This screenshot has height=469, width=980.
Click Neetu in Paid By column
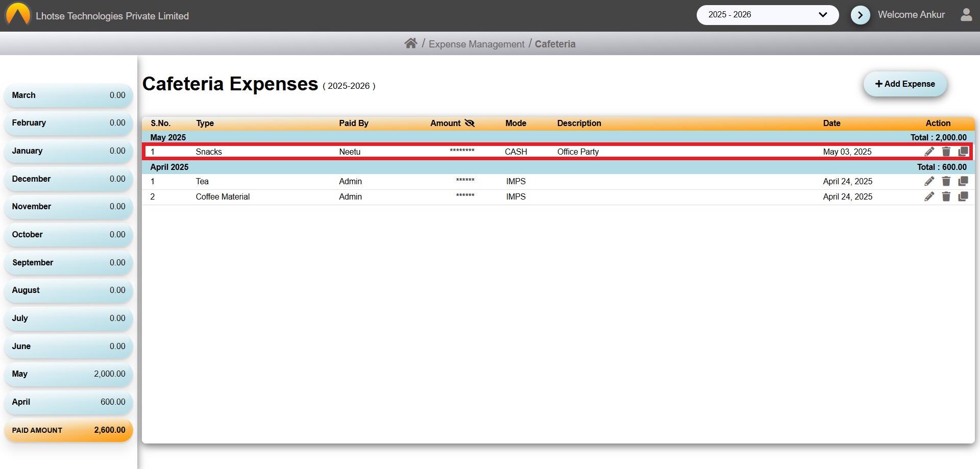pos(350,152)
